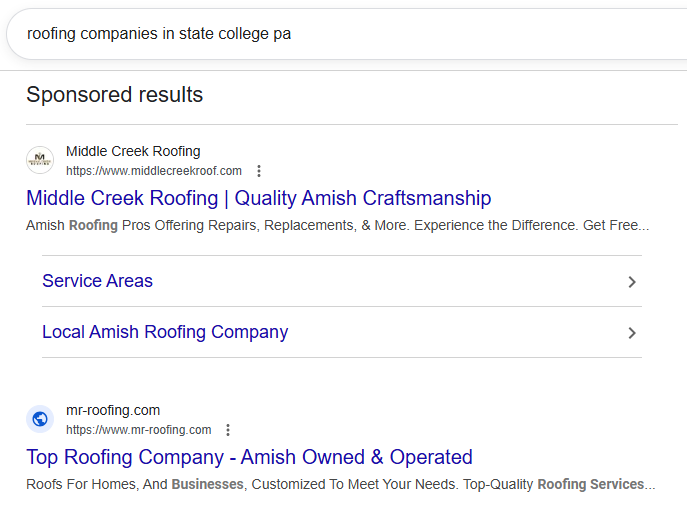
Task: Open three-dot menu beside mr-roofing.com URL
Action: (x=228, y=430)
